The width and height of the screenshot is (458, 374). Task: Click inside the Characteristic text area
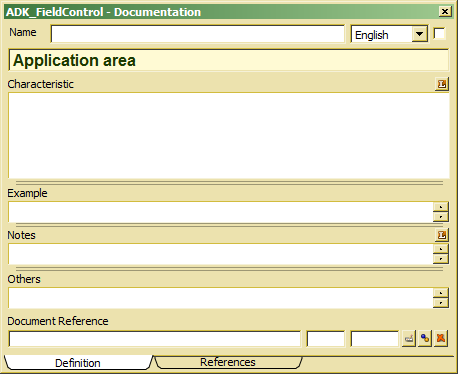click(x=229, y=136)
